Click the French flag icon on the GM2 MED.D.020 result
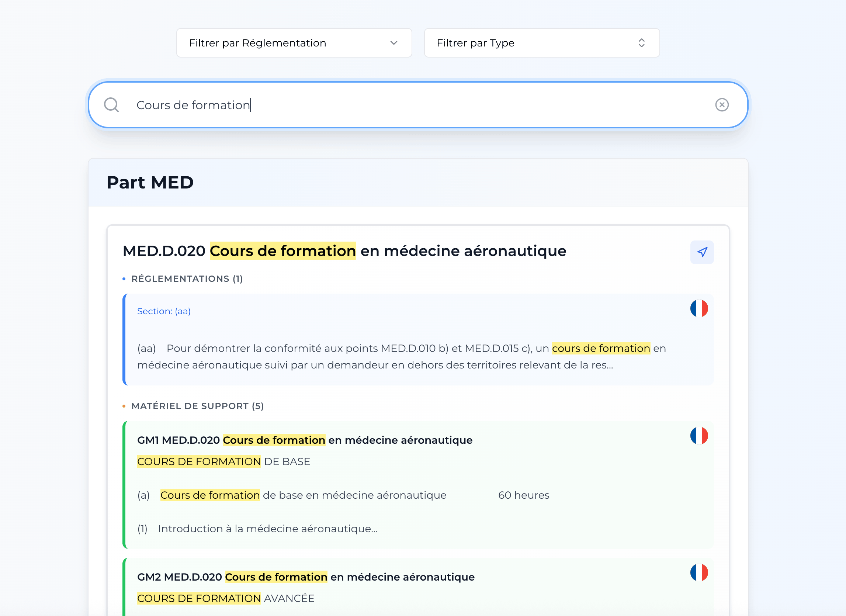 click(700, 573)
